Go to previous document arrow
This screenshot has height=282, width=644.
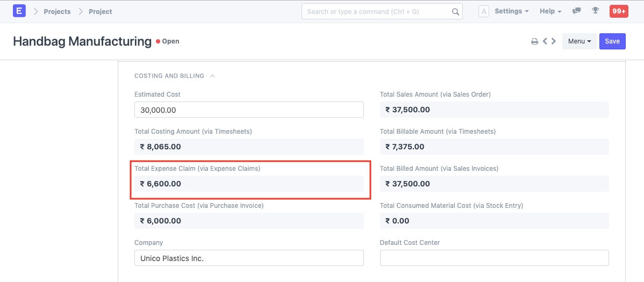tap(545, 41)
